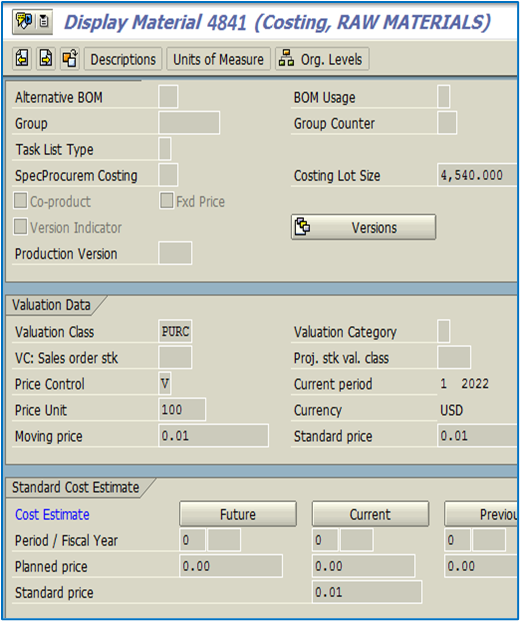Click the Task List Type field
520x621 pixels.
point(165,149)
